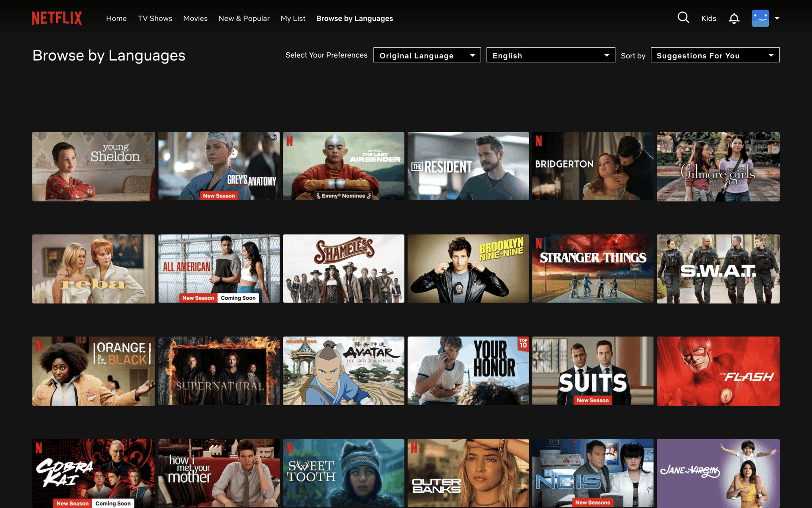Viewport: 812px width, 508px height.
Task: Click the Netflix logo
Action: (57, 18)
